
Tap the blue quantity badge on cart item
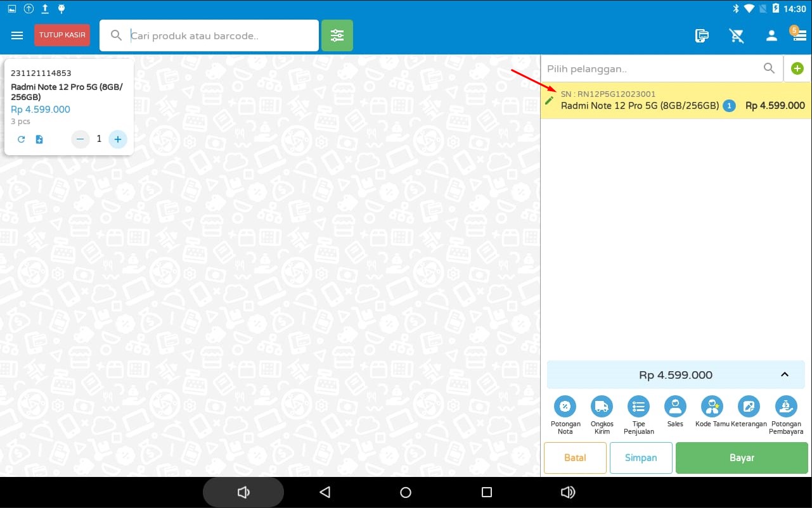click(729, 106)
